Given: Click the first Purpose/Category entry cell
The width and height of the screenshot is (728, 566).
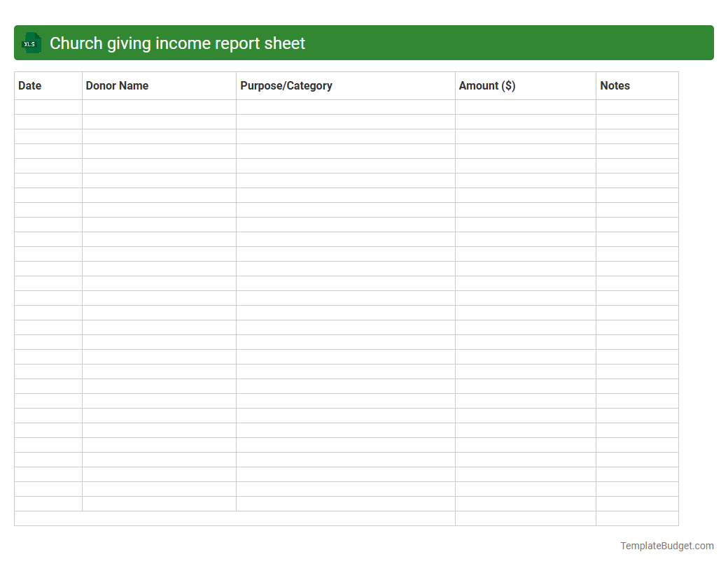Looking at the screenshot, I should point(346,106).
